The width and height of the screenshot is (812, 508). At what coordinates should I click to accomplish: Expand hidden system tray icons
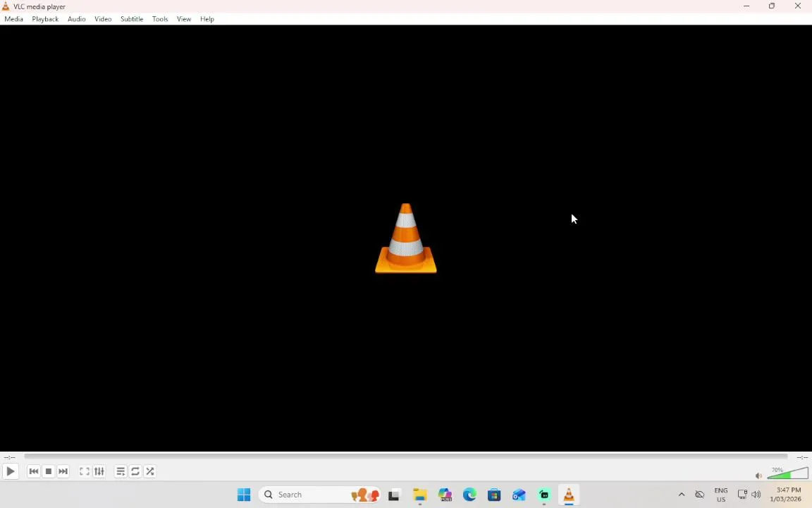(682, 495)
